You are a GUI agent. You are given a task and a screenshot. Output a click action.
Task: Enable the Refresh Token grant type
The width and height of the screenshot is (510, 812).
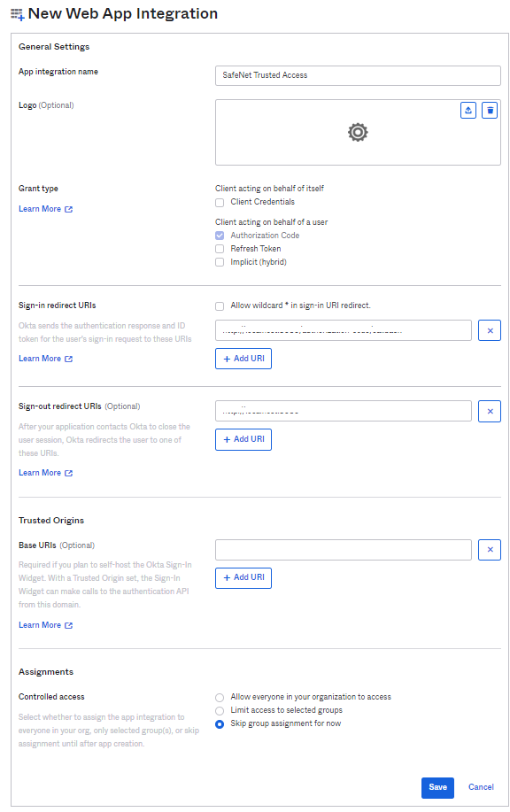point(220,249)
